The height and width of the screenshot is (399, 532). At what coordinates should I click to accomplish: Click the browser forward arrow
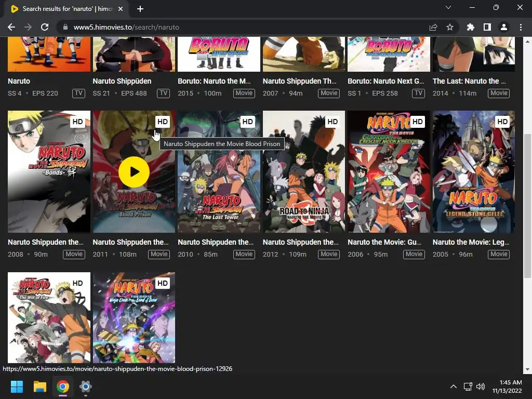point(28,27)
